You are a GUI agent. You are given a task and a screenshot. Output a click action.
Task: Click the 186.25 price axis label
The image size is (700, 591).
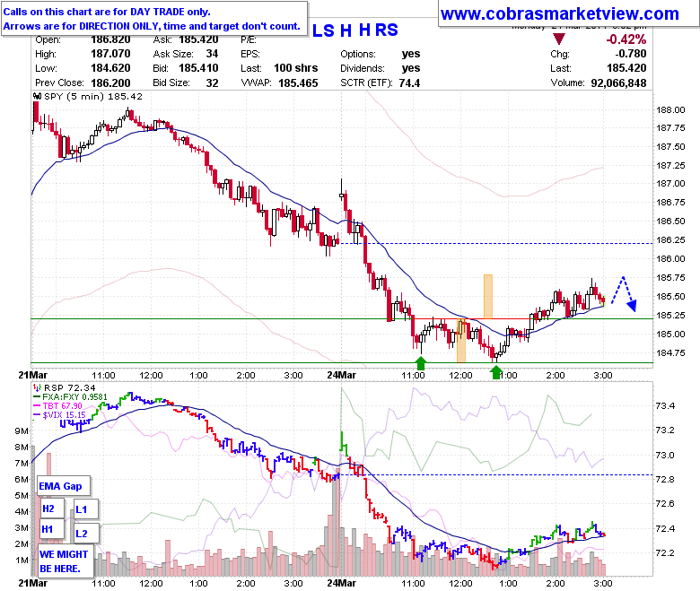(670, 240)
